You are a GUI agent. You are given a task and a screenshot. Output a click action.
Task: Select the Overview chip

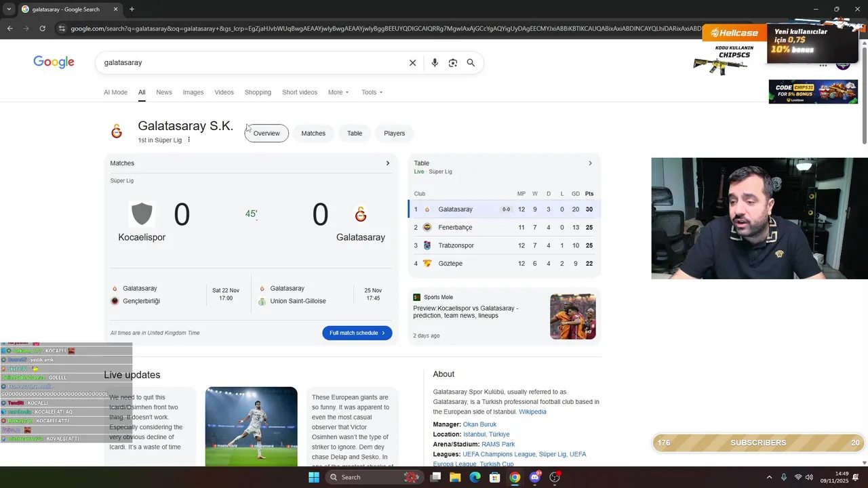point(267,134)
